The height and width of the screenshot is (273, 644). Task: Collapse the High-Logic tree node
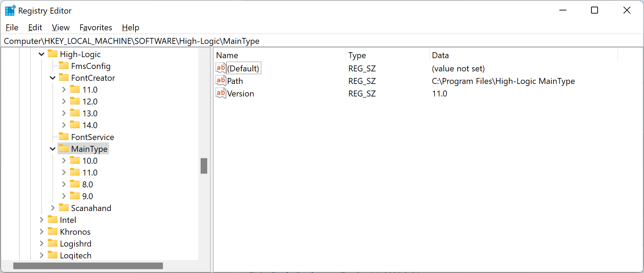coord(41,54)
